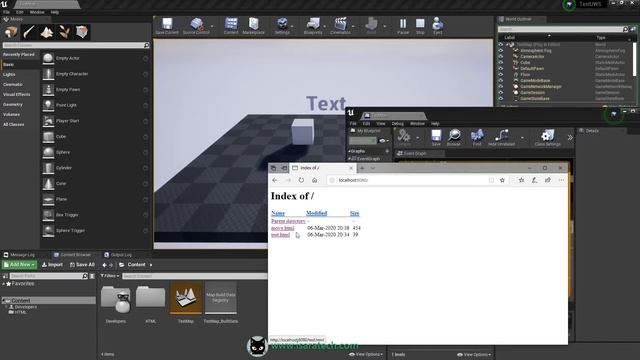Toggle visibility of DefaultPawn in outliner
The image size is (640, 360).
click(501, 69)
